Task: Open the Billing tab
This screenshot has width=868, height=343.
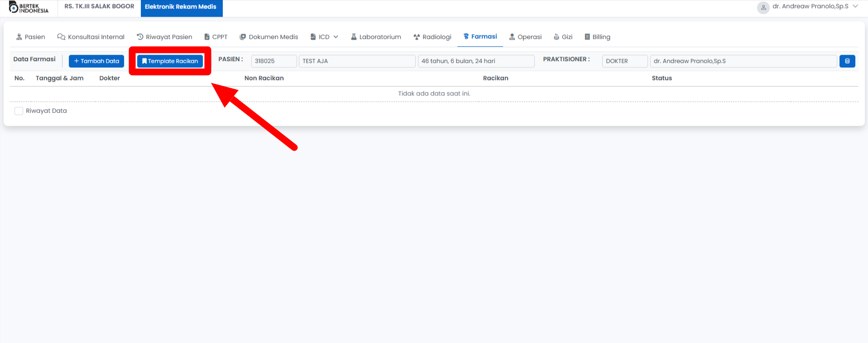Action: [x=597, y=37]
